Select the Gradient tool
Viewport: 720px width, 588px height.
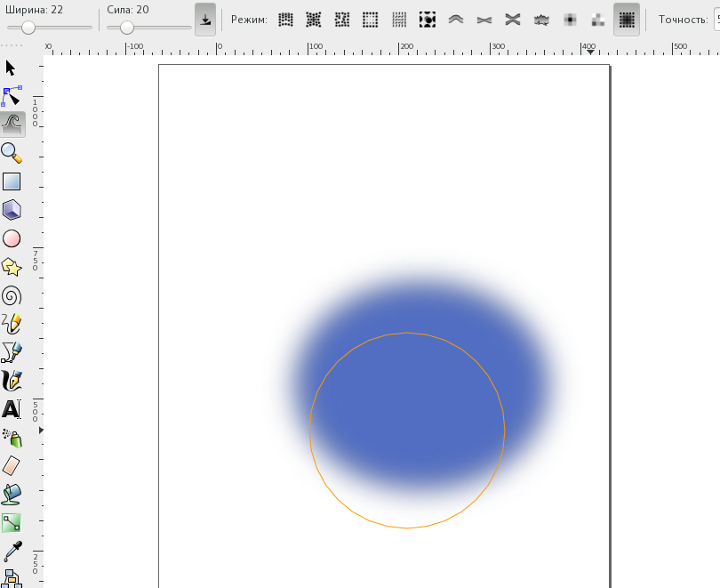pos(11,523)
